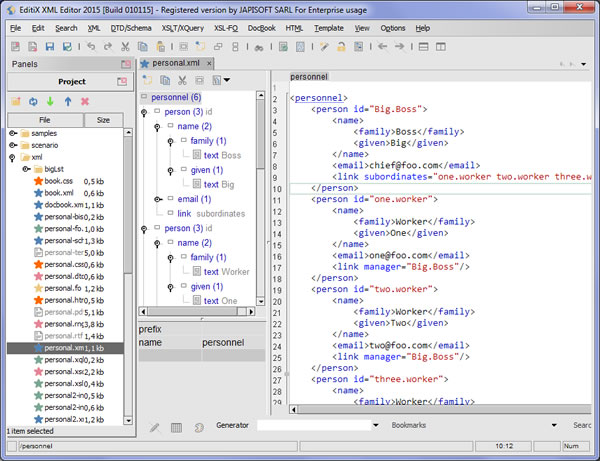Screen dimensions: 600x461
Task: Open the Generator combo dropdown
Action: click(376, 425)
